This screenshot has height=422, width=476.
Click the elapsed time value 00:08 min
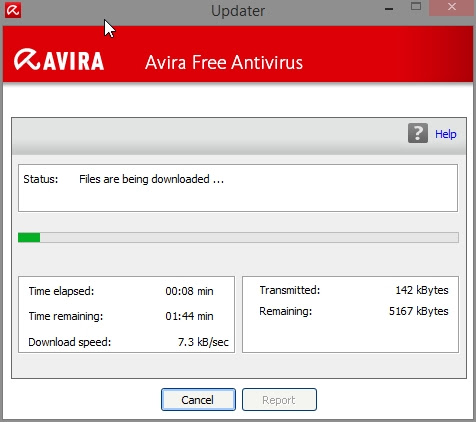click(x=189, y=291)
